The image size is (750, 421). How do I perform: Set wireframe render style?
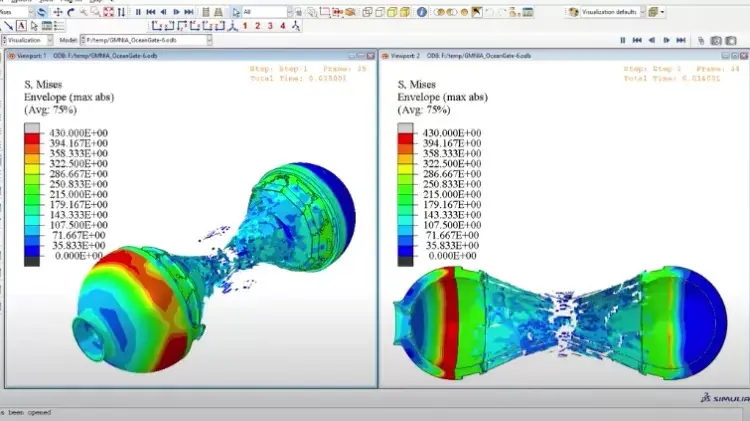tap(367, 12)
